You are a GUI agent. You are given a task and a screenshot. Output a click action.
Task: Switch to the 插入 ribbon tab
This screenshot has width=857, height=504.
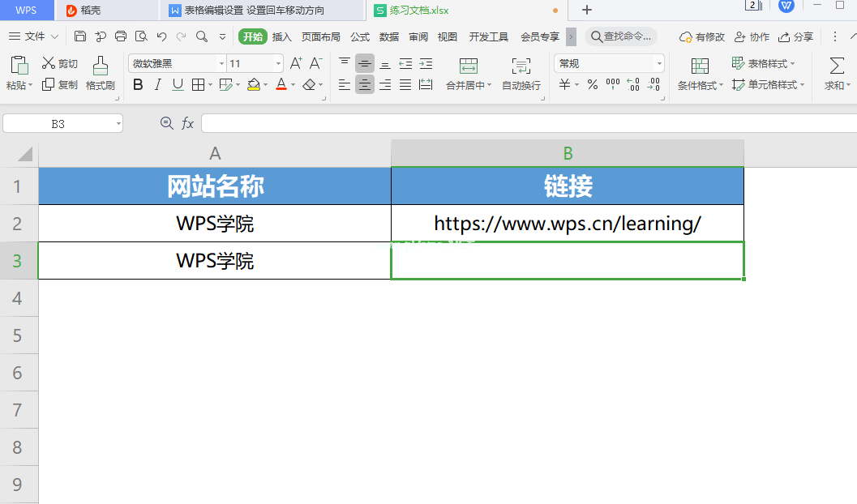tap(281, 36)
